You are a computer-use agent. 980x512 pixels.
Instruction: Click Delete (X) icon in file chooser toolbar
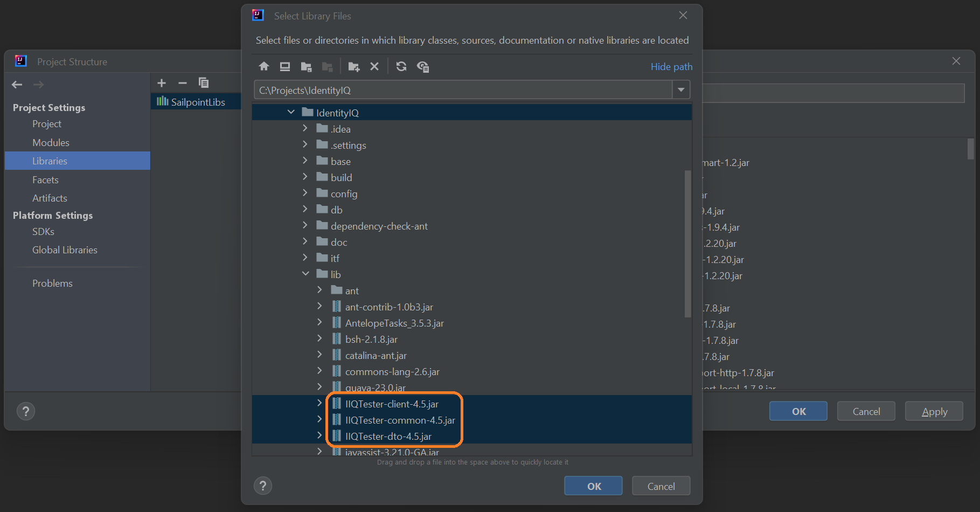coord(374,66)
